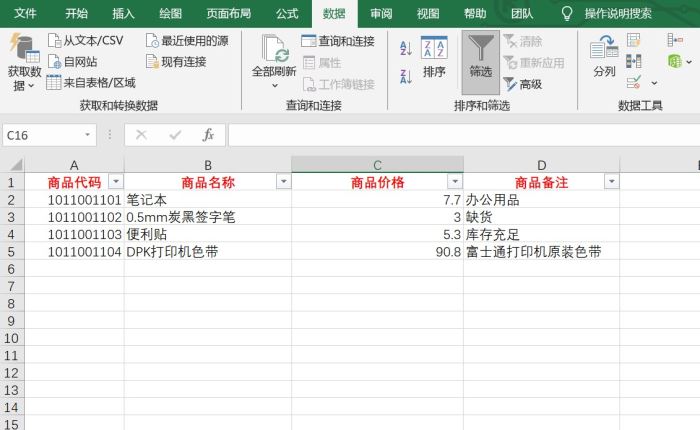Image resolution: width=700 pixels, height=430 pixels.
Task: Expand the Name Box dropdown arrow
Action: [88, 135]
